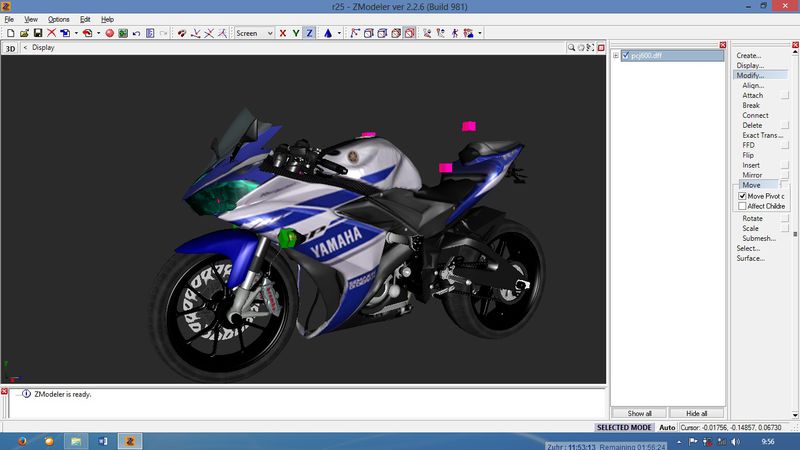Select the crossed red axis icon, third in its group
800x450 pixels.
(209, 33)
